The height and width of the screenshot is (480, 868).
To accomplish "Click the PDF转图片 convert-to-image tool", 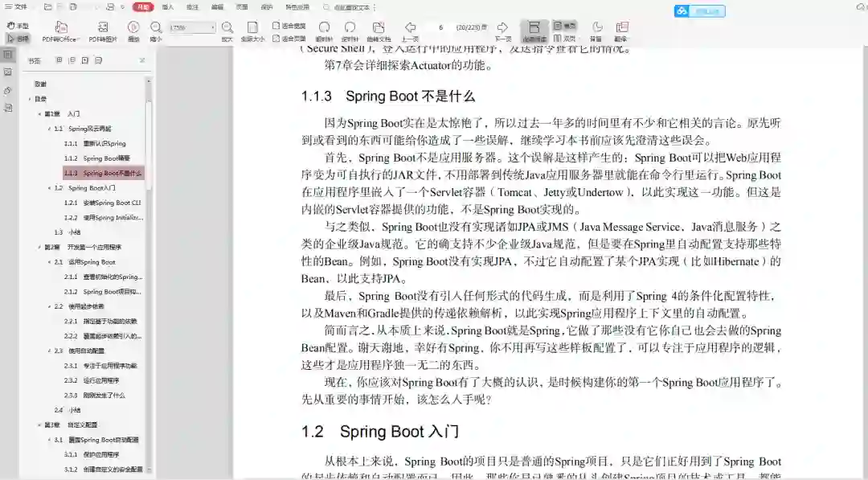I will [x=103, y=31].
